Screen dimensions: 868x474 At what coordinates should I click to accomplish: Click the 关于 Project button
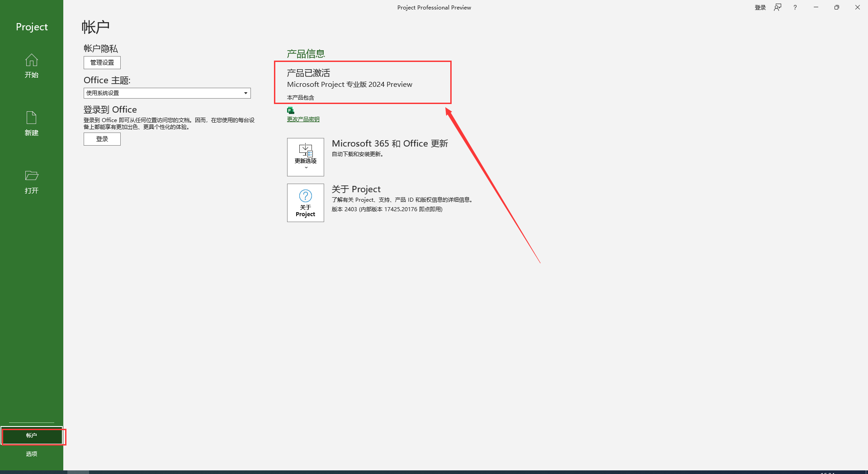click(x=305, y=203)
